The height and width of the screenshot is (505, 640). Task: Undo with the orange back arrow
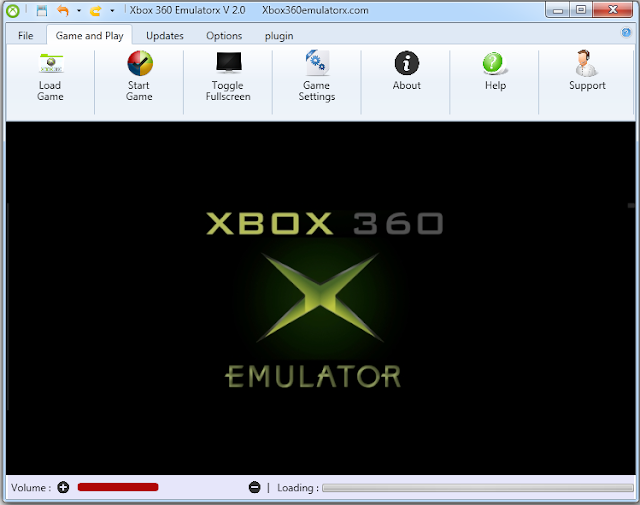tap(63, 10)
